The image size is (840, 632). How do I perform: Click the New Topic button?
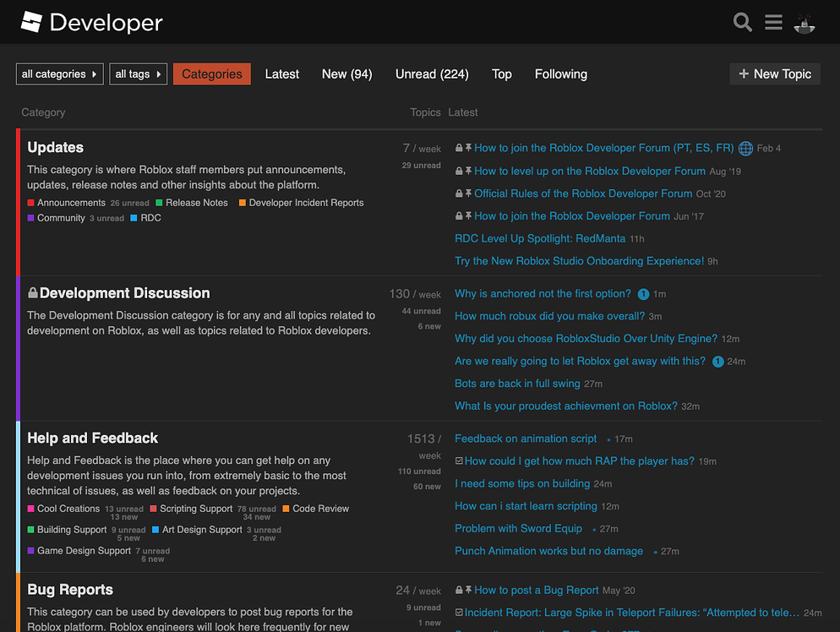(x=775, y=74)
